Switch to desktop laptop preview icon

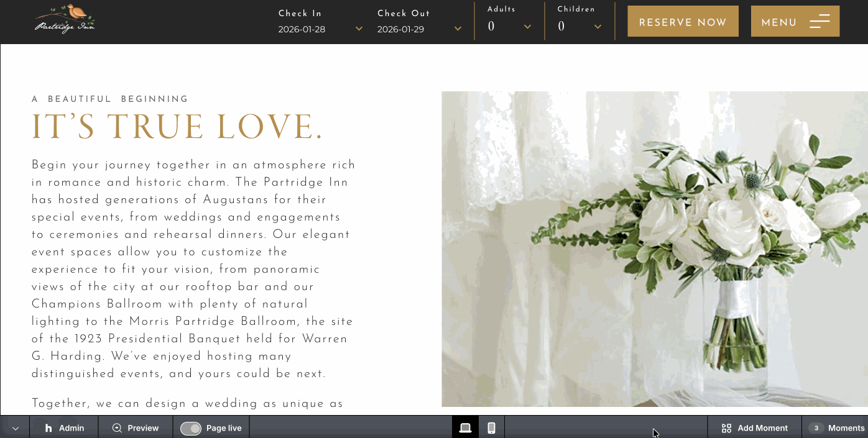pyautogui.click(x=465, y=427)
